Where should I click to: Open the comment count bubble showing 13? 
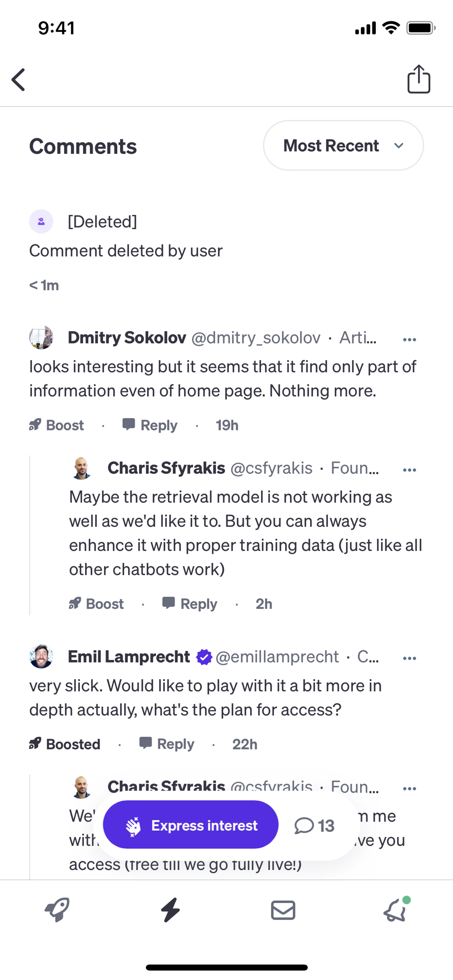(x=315, y=826)
